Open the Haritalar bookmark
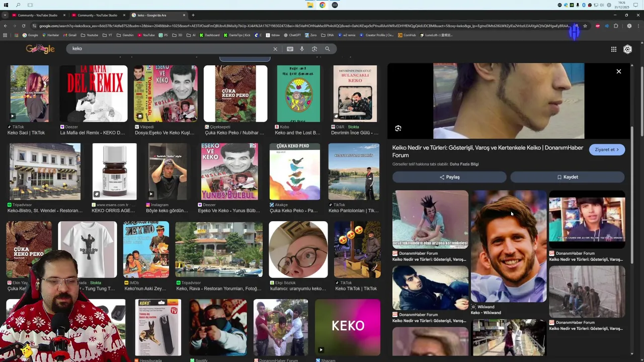This screenshot has height=362, width=644. click(x=50, y=35)
